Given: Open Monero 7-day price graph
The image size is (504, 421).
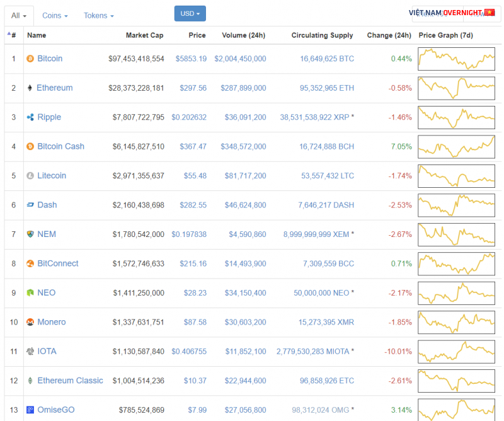Looking at the screenshot, I should (456, 322).
